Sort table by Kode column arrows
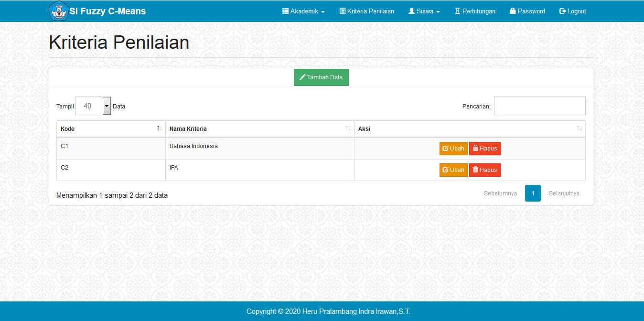 159,128
